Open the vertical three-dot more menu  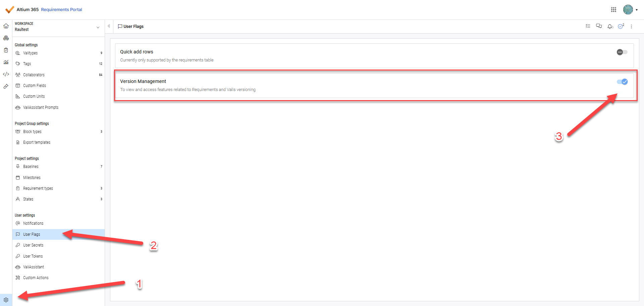(631, 27)
